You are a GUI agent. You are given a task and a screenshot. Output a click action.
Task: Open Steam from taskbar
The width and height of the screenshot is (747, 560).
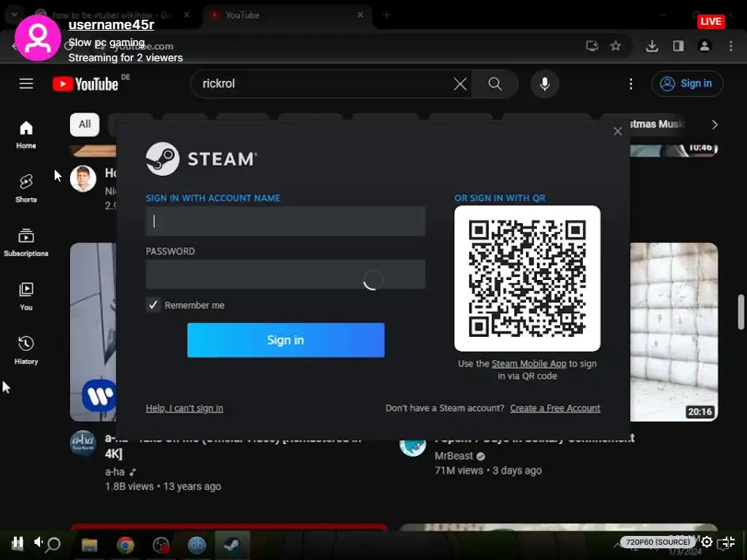pyautogui.click(x=232, y=545)
